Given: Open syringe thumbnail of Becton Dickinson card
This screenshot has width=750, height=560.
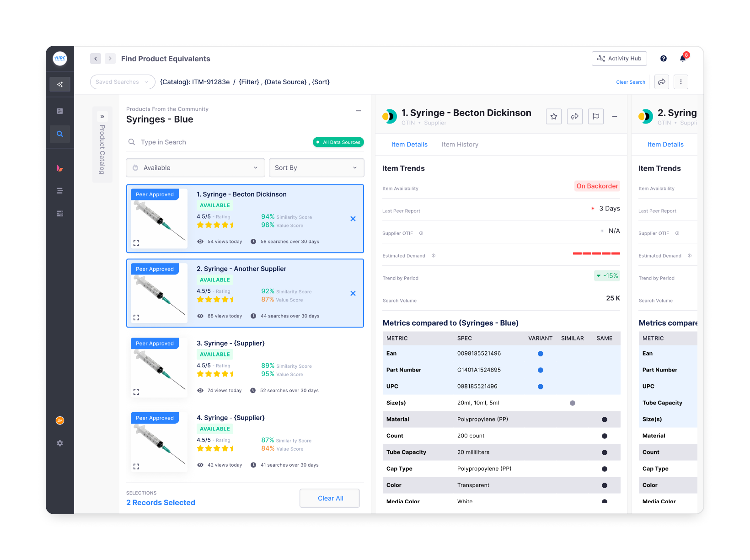Looking at the screenshot, I should point(159,219).
